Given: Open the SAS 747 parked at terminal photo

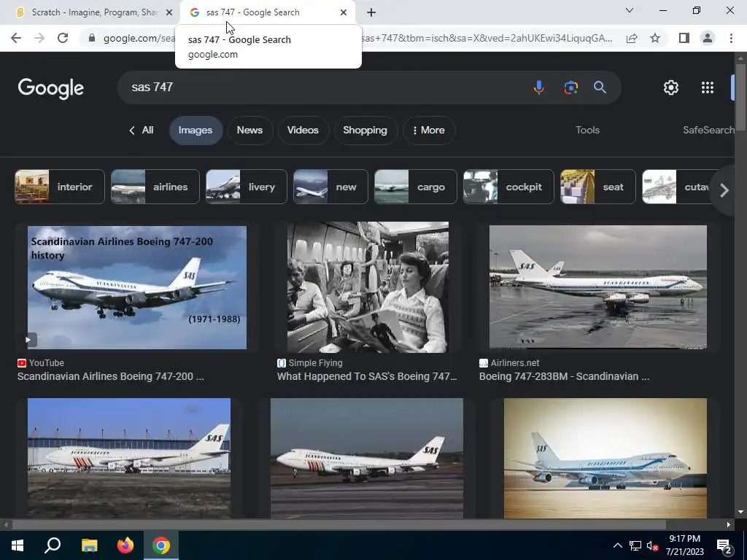Looking at the screenshot, I should tap(129, 458).
